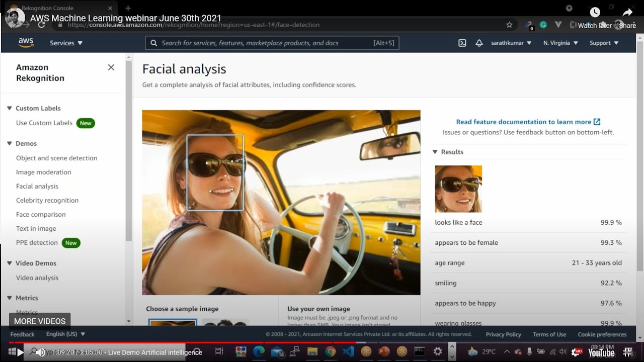This screenshot has width=644, height=362.
Task: Enter full screen video mode
Action: tap(627, 352)
